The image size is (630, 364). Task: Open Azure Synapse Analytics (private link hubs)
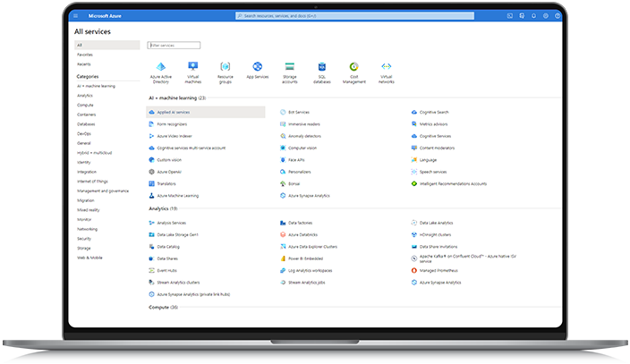193,294
